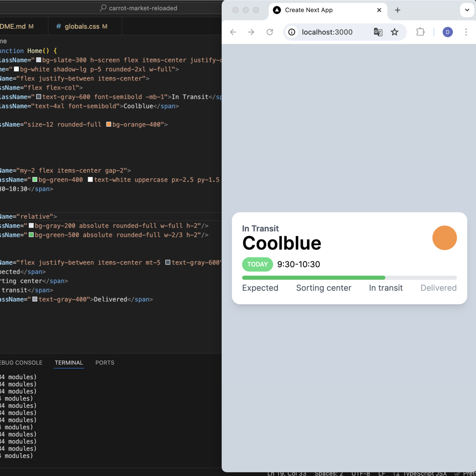
Task: Click the Delivered stage label
Action: click(438, 288)
